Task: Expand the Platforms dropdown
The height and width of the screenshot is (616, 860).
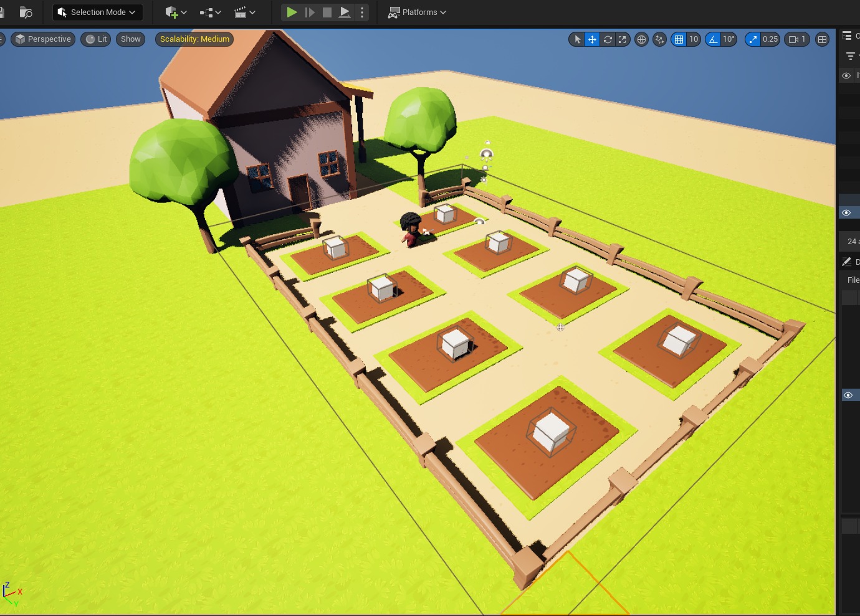Action: point(417,12)
